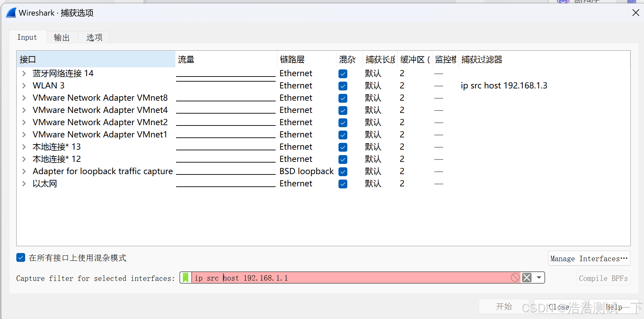Screen dimensions: 644x319
Task: Click buffer size 2 cell for 以太网
Action: pos(402,184)
